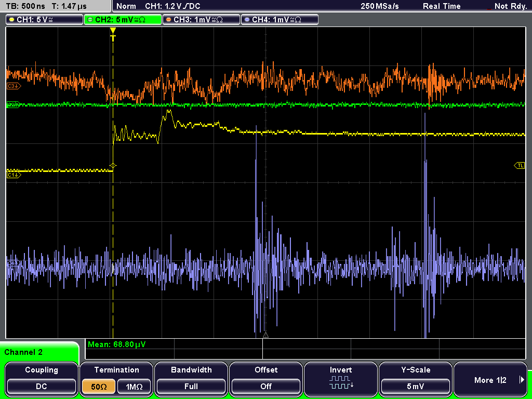Viewport: 532px width, 399px height.
Task: Choose 1MΩ termination
Action: pyautogui.click(x=134, y=387)
